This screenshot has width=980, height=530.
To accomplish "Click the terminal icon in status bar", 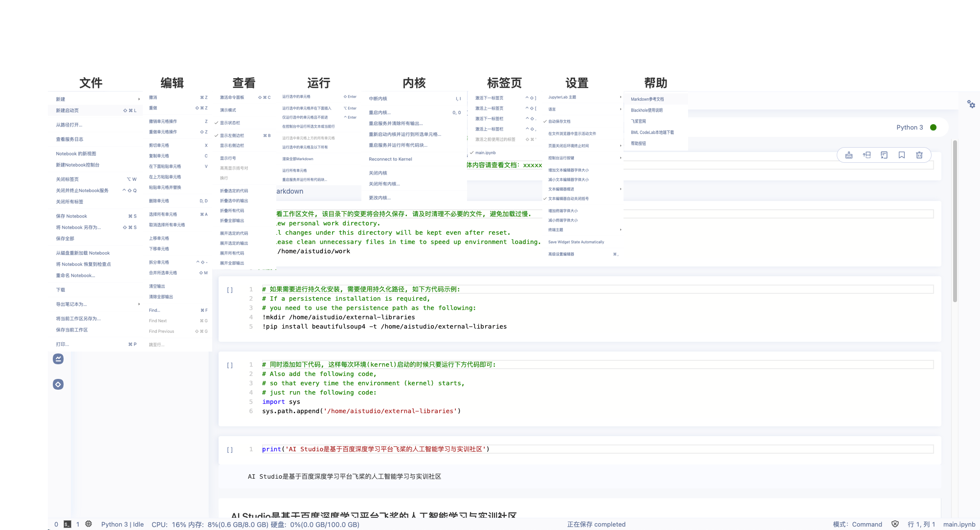I will pyautogui.click(x=67, y=524).
